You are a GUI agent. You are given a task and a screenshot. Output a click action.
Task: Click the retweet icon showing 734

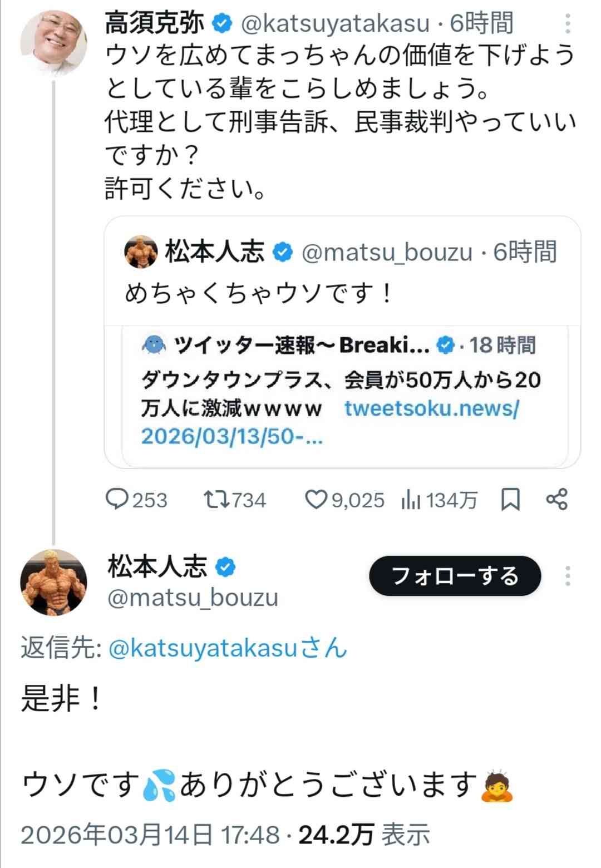pos(216,499)
